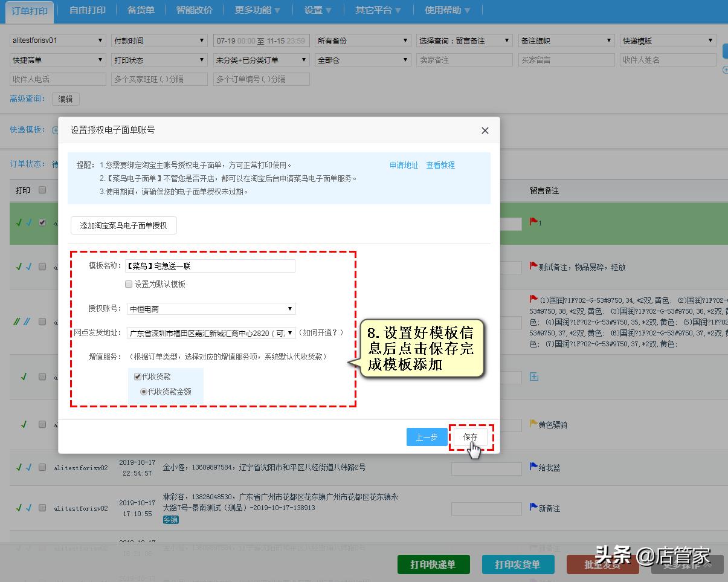Open the 查看教程 tutorial link
Viewport: 728px width, 582px height.
pos(440,164)
